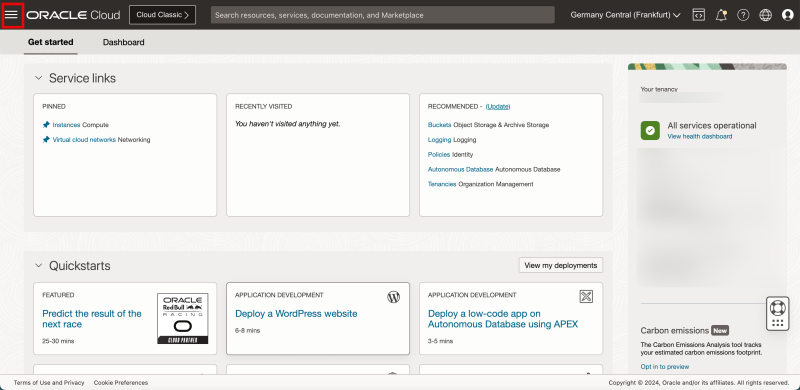Click the 'Carbon emissions' heading
The image size is (800, 390).
pyautogui.click(x=674, y=330)
